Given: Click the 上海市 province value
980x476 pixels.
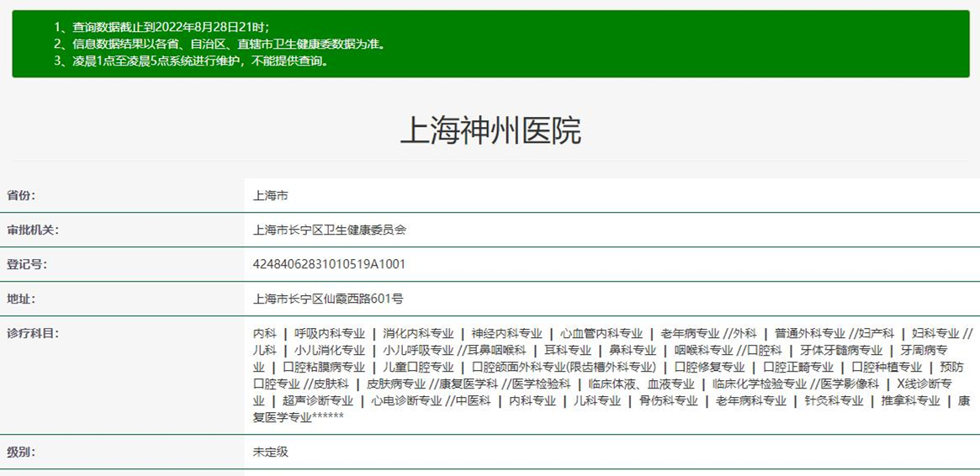Looking at the screenshot, I should tap(270, 195).
